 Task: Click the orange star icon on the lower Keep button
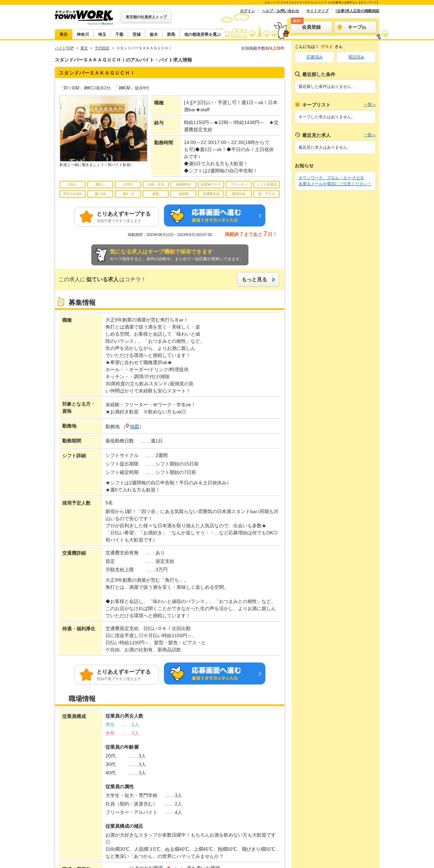point(87,675)
